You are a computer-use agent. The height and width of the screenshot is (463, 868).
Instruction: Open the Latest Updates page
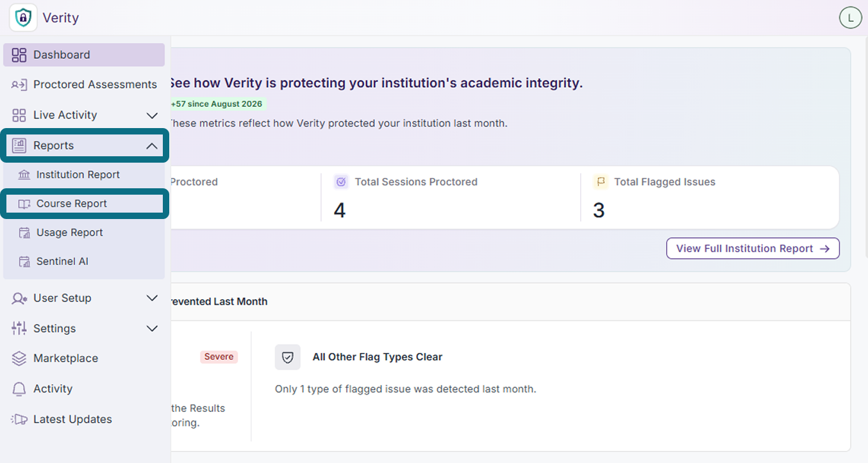pos(84,419)
